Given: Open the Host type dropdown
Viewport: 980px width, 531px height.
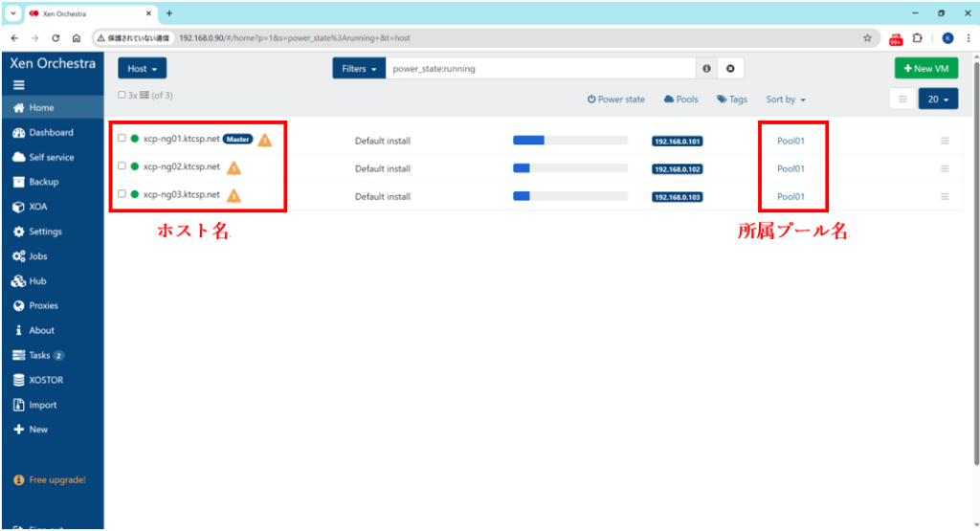Looking at the screenshot, I should click(143, 69).
